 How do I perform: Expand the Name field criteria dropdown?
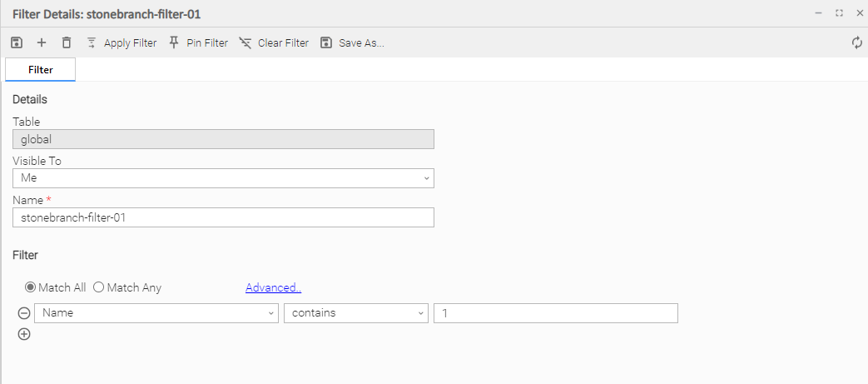[x=156, y=313]
